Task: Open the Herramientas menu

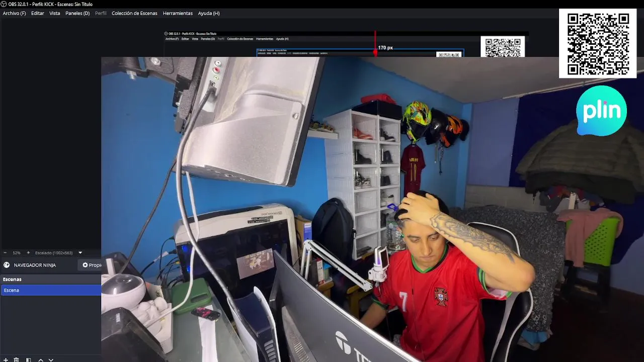Action: (178, 13)
